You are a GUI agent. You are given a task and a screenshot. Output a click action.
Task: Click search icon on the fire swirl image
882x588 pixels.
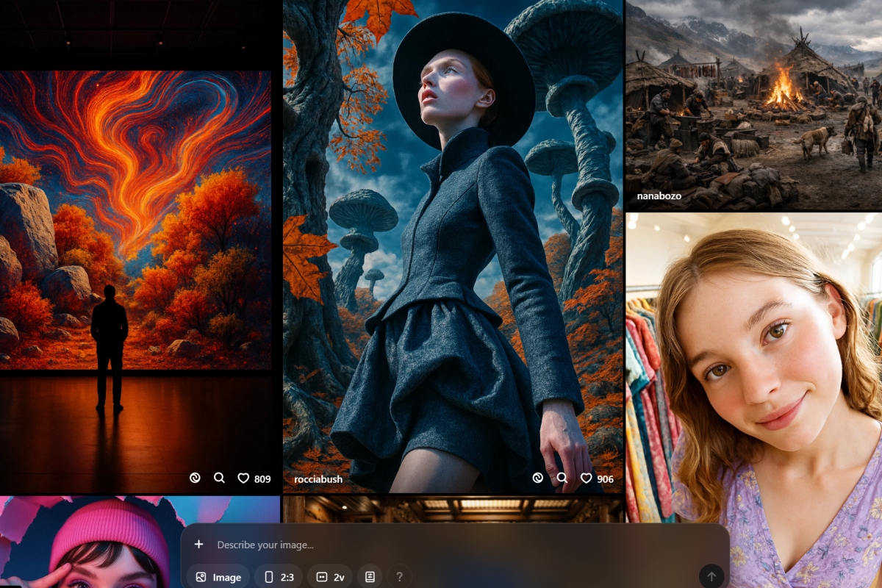coord(219,478)
